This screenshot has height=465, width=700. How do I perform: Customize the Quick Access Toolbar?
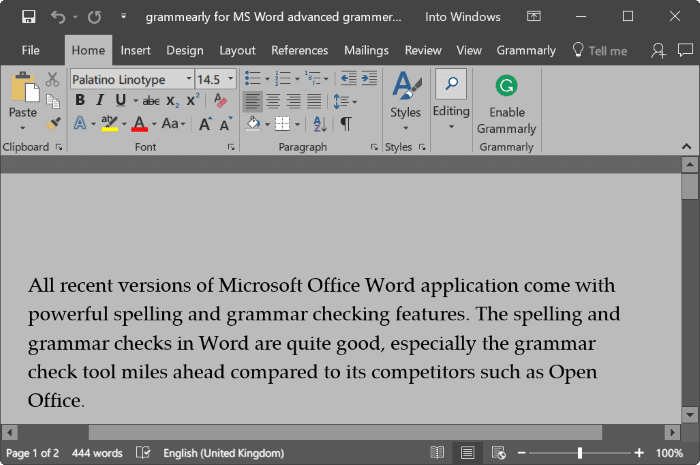click(123, 17)
